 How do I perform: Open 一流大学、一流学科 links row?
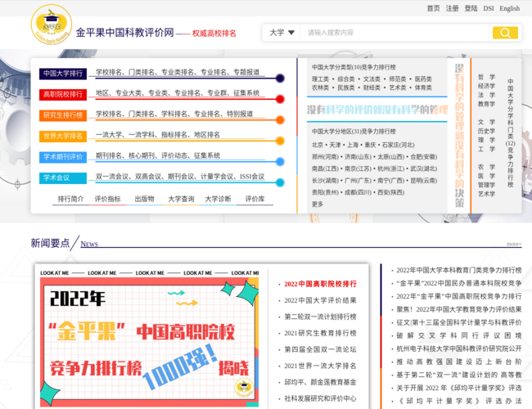(158, 135)
